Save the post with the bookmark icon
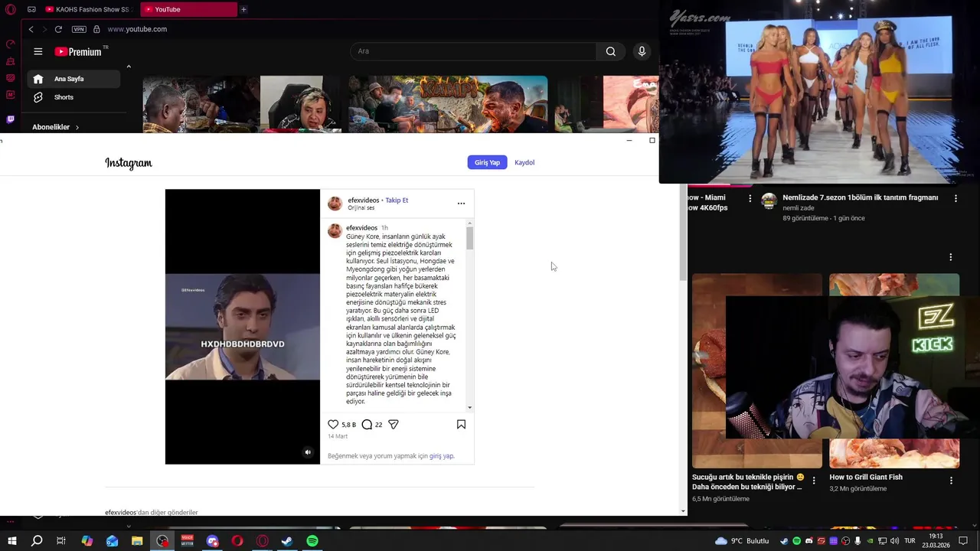Viewport: 980px width, 551px height. [461, 424]
